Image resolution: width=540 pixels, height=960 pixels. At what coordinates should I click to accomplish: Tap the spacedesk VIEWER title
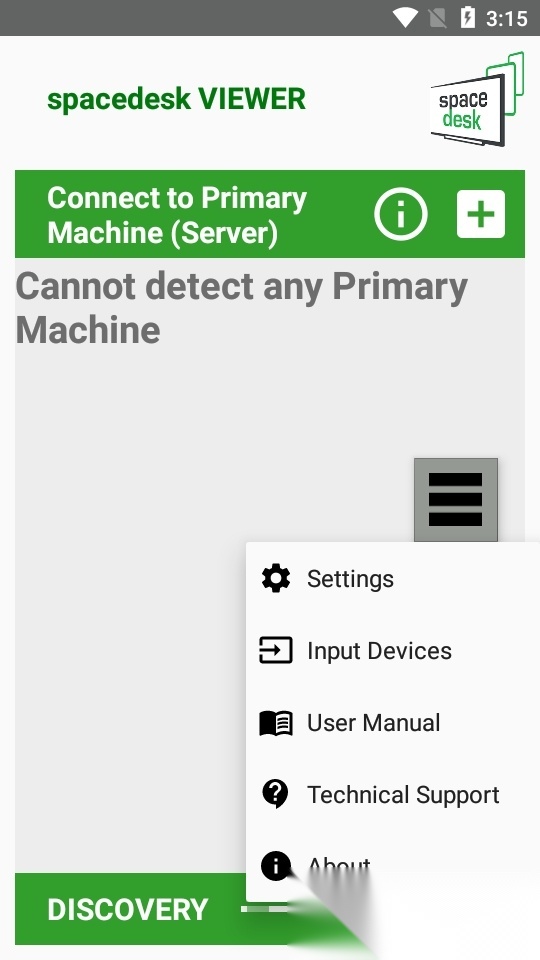pyautogui.click(x=176, y=99)
